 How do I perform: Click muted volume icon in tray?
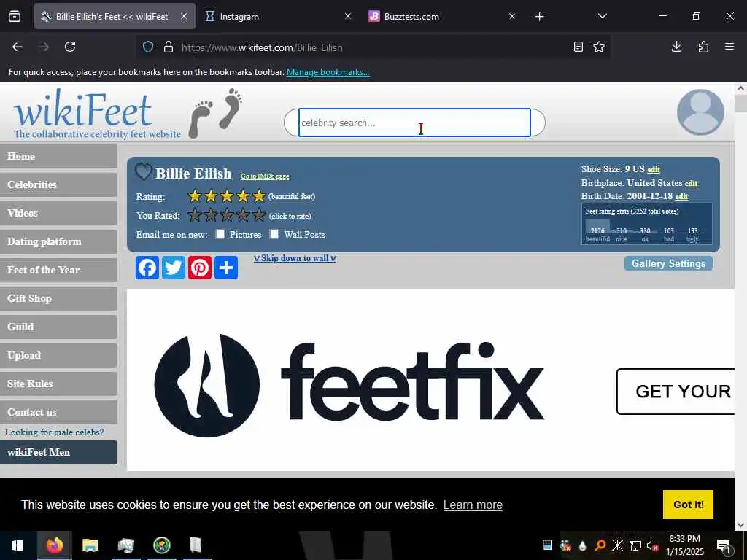653,545
